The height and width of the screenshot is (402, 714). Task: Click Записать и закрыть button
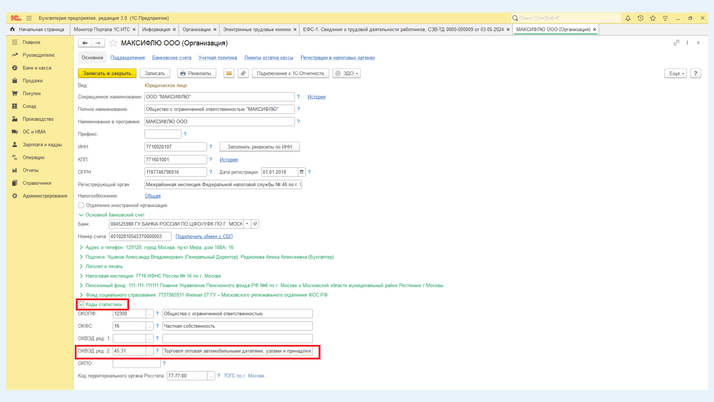[x=106, y=73]
